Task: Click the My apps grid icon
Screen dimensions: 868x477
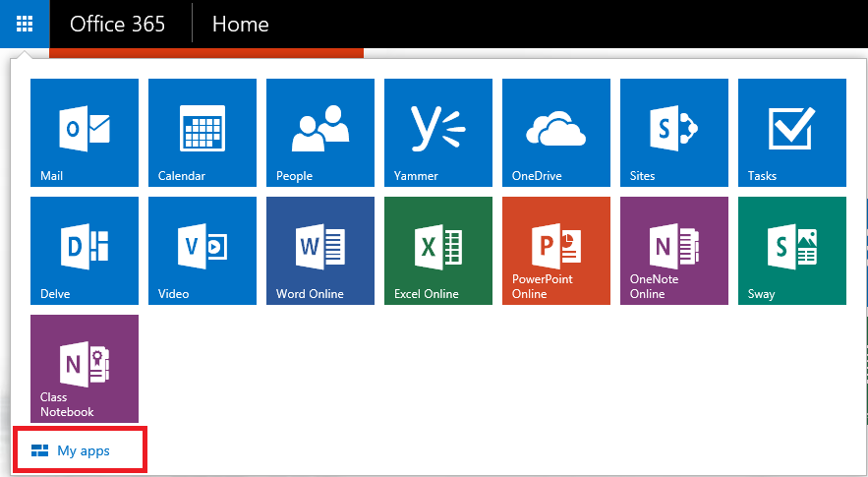Action: pyautogui.click(x=40, y=450)
